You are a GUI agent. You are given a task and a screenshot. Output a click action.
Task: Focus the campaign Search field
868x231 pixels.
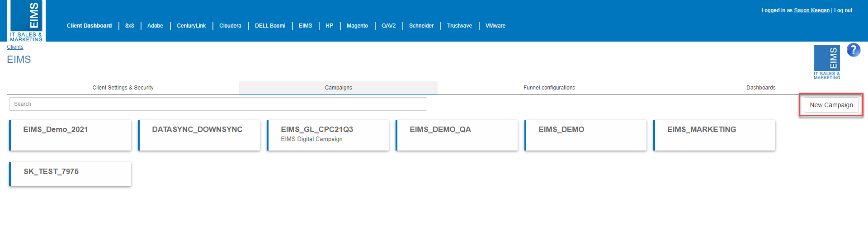(x=218, y=104)
